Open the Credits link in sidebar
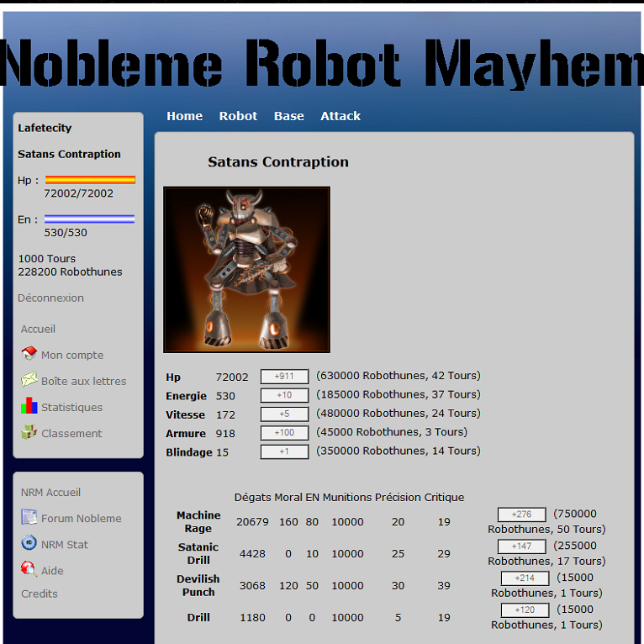This screenshot has height=644, width=644. pos(40,594)
